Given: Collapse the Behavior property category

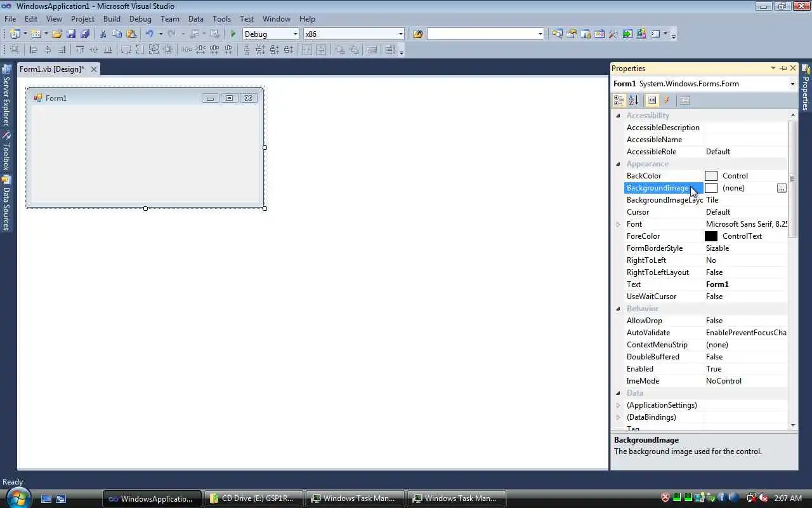Looking at the screenshot, I should [x=619, y=309].
